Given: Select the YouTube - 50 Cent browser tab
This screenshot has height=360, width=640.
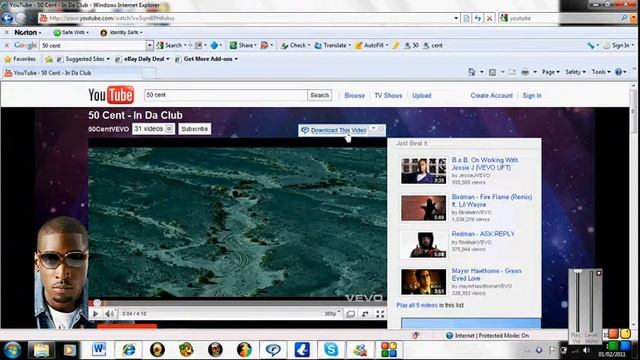Looking at the screenshot, I should 73,73.
